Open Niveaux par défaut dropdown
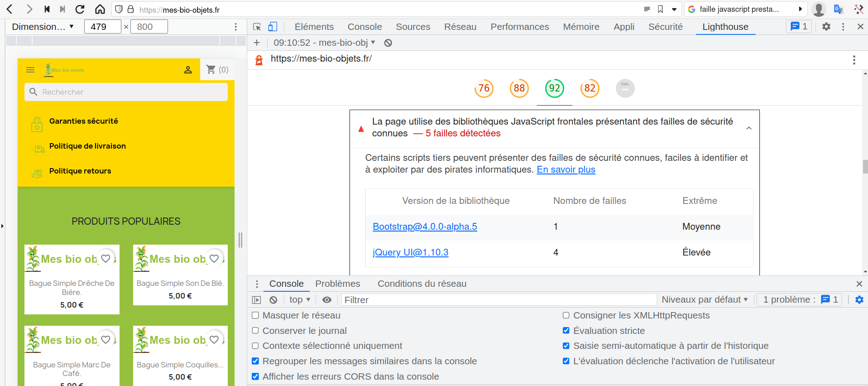The width and height of the screenshot is (868, 386). (x=705, y=299)
